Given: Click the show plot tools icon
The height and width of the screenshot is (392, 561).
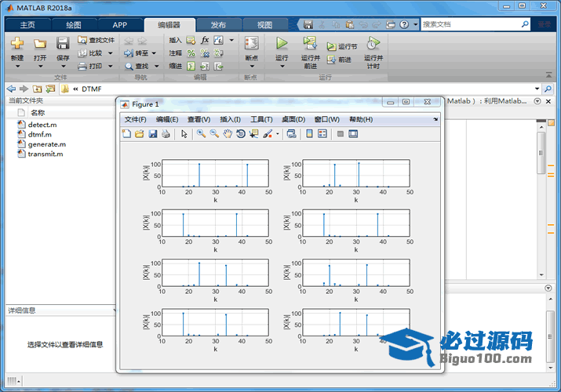Looking at the screenshot, I should [x=353, y=134].
